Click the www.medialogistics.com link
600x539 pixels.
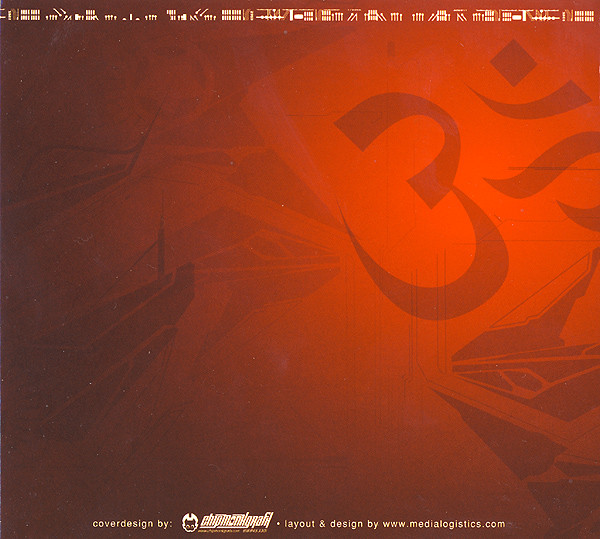[x=443, y=523]
